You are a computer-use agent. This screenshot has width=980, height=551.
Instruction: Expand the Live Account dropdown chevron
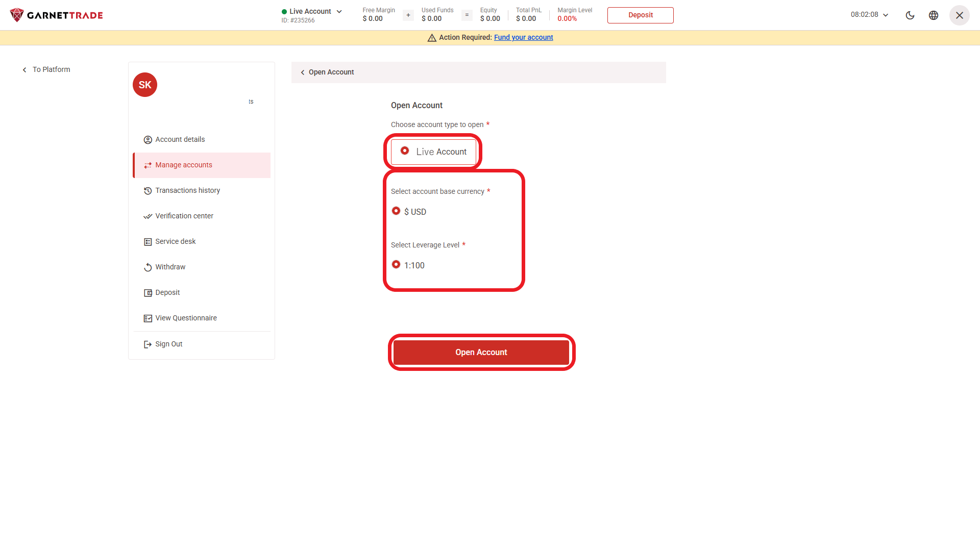(x=339, y=11)
